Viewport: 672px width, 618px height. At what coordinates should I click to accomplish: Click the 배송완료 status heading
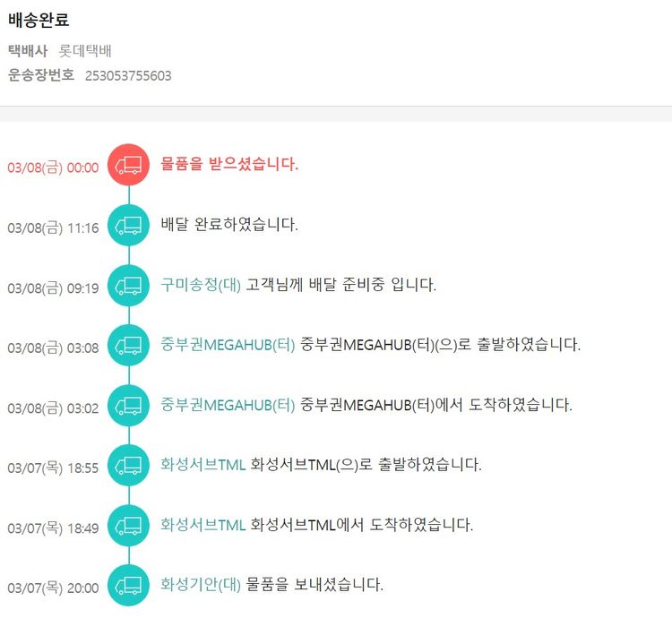(39, 20)
